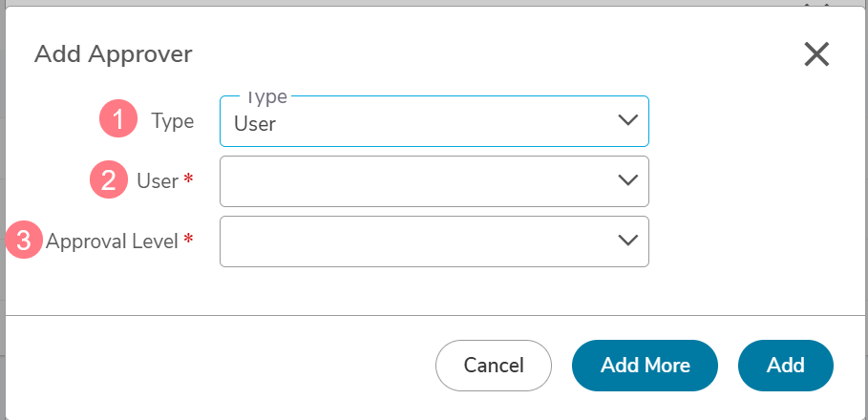Click the pink step badge numbered 1

tap(118, 118)
